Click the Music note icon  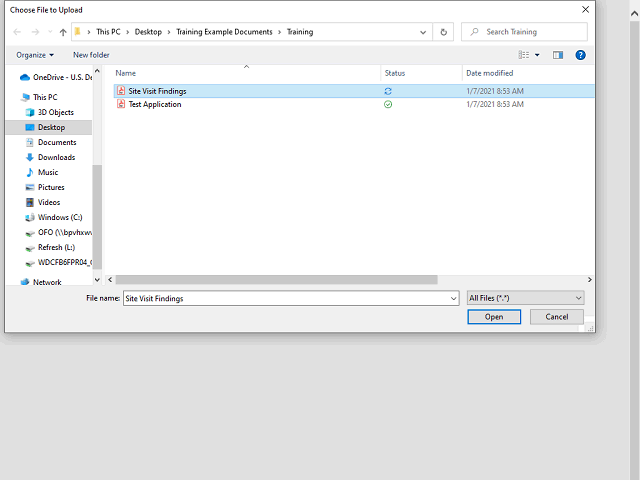pos(29,172)
